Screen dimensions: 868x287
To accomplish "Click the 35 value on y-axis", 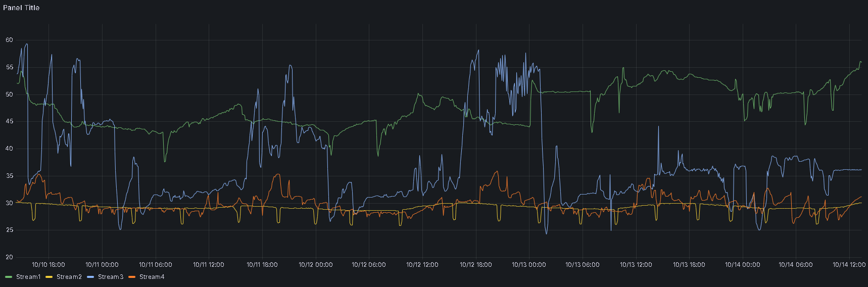I will 9,176.
